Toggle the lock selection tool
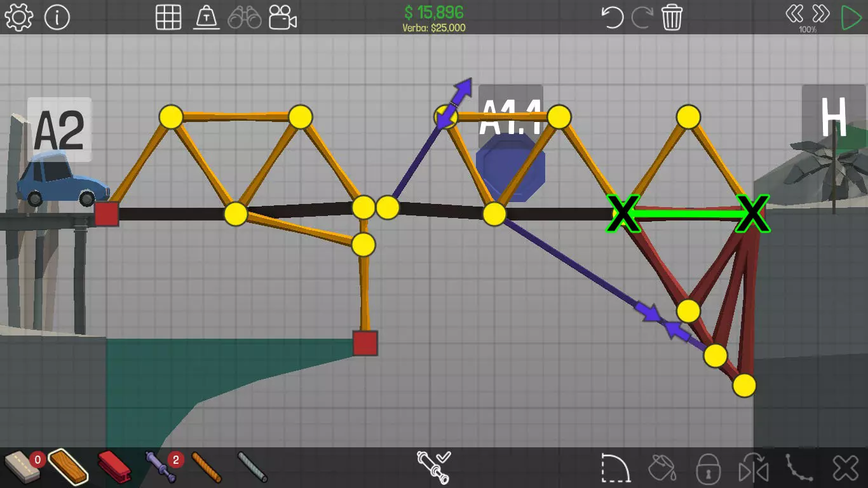 [x=707, y=469]
